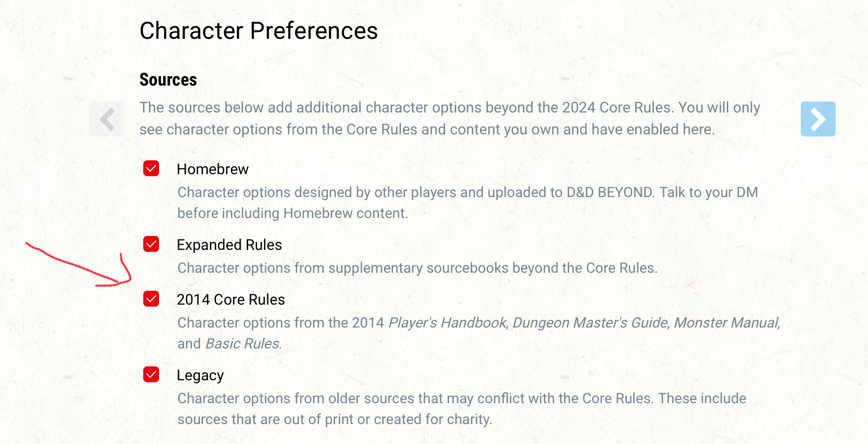Click the Sources section heading

(x=168, y=80)
